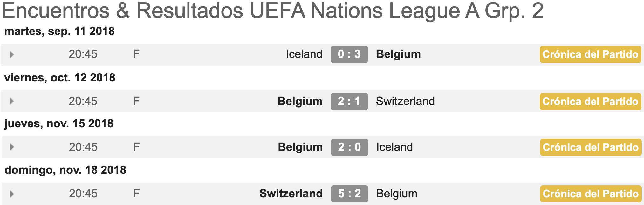The image size is (644, 205).
Task: Click the 5 : 2 score badge
Action: tap(349, 194)
